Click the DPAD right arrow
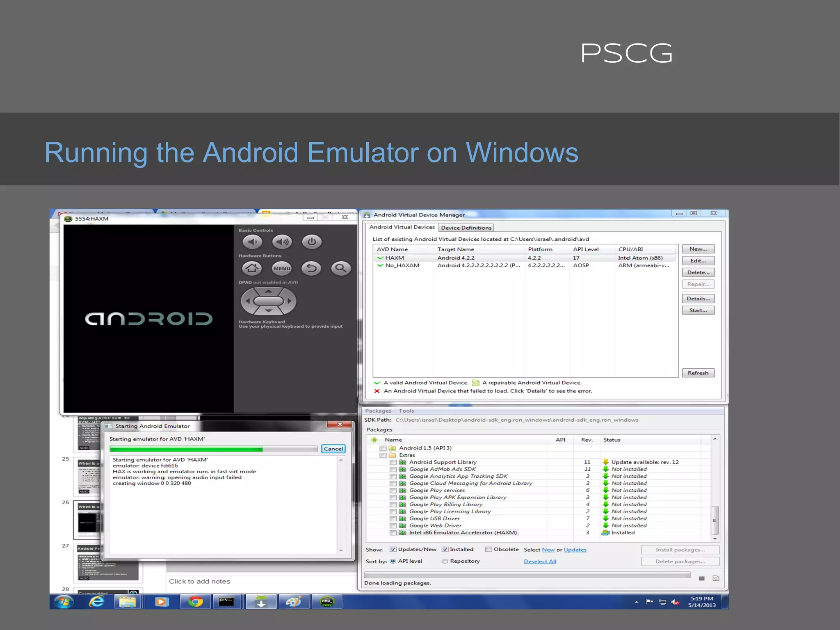This screenshot has height=630, width=840. pos(290,301)
